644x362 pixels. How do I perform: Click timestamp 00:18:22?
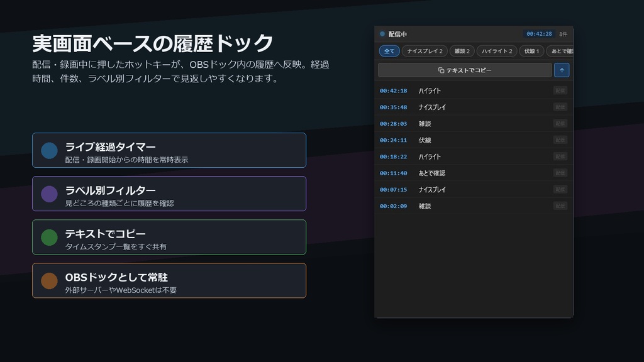pos(394,156)
